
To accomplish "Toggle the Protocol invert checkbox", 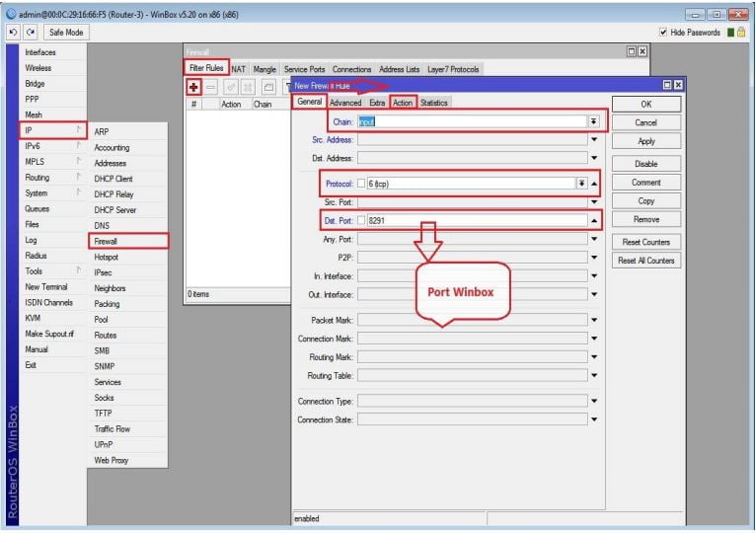I will coord(361,184).
